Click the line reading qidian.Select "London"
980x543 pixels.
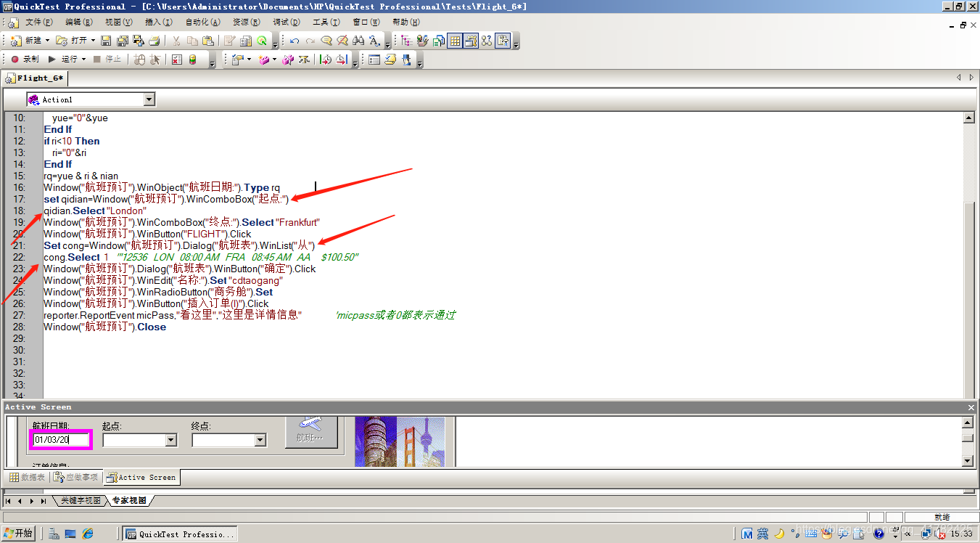click(95, 211)
